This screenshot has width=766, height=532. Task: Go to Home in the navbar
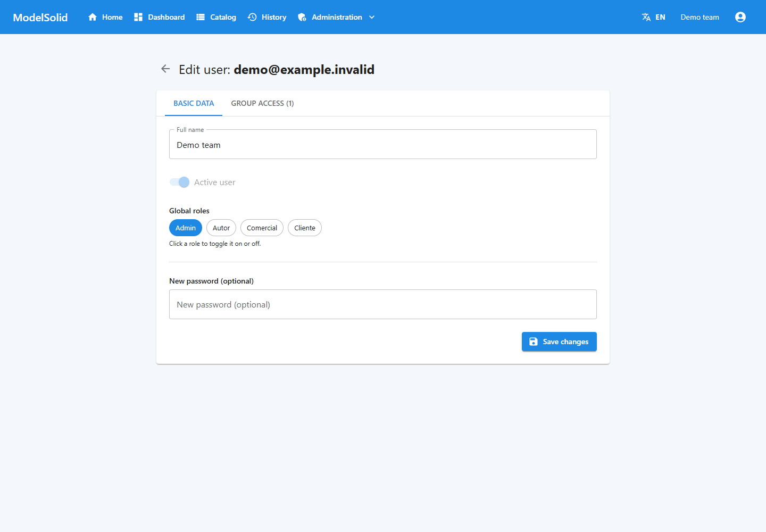105,17
